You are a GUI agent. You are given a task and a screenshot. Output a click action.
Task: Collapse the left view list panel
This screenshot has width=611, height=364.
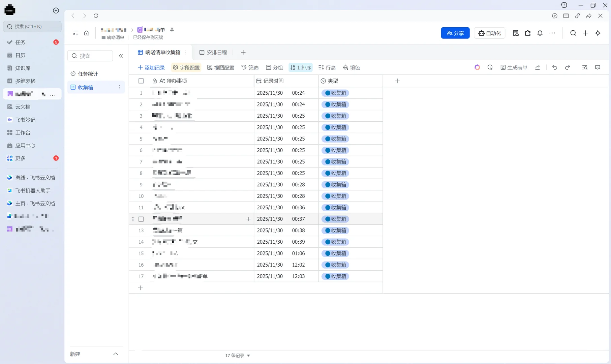pos(121,56)
